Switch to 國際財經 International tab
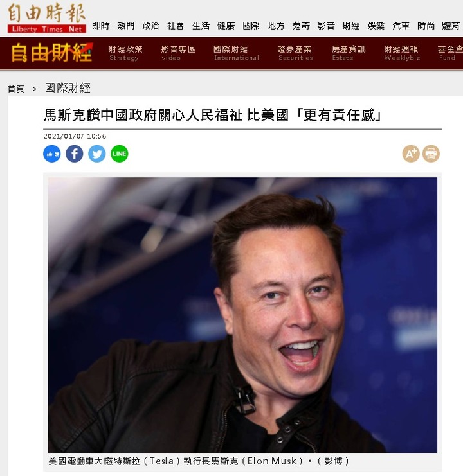This screenshot has height=476, width=463. [237, 53]
